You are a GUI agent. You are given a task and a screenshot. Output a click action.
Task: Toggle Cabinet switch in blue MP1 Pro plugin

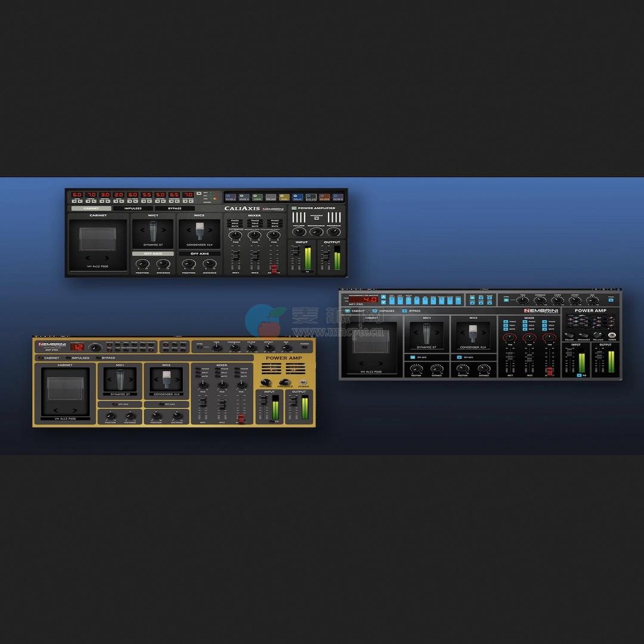347,311
